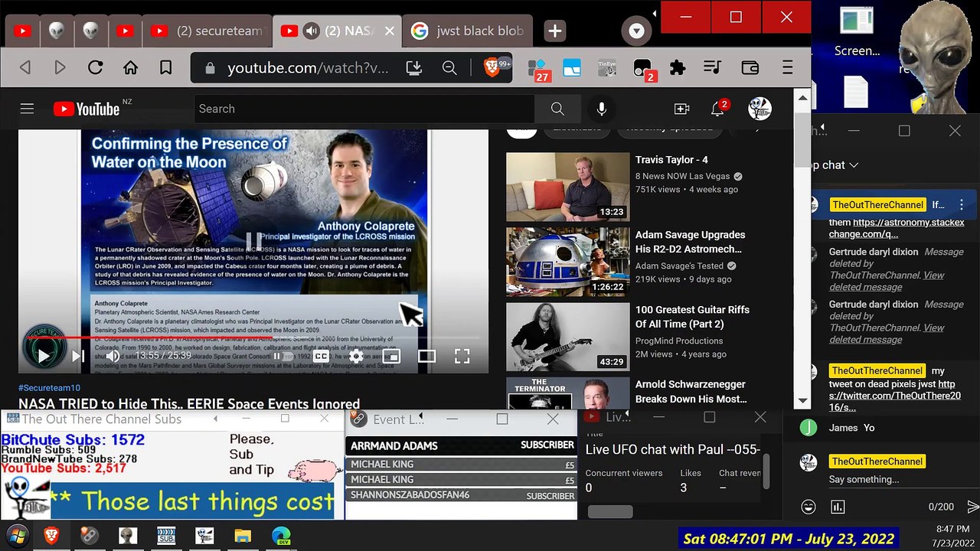Open the Brave Wallet icon

750,68
